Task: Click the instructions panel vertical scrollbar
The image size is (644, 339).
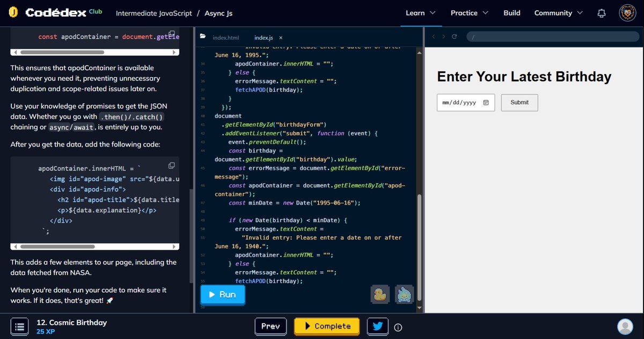Action: pyautogui.click(x=191, y=236)
